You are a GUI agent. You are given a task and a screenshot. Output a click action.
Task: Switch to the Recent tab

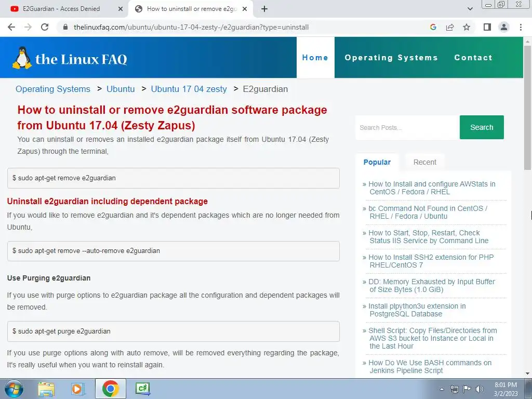(x=425, y=162)
